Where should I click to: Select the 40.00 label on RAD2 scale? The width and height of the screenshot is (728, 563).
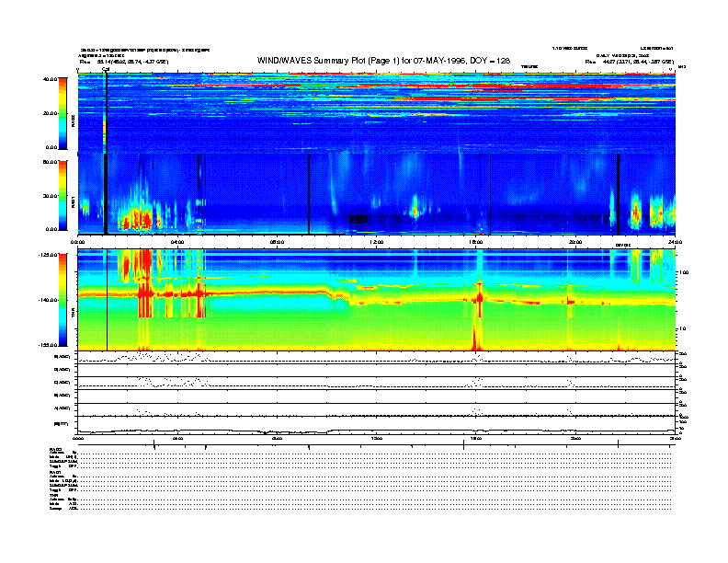50,79
